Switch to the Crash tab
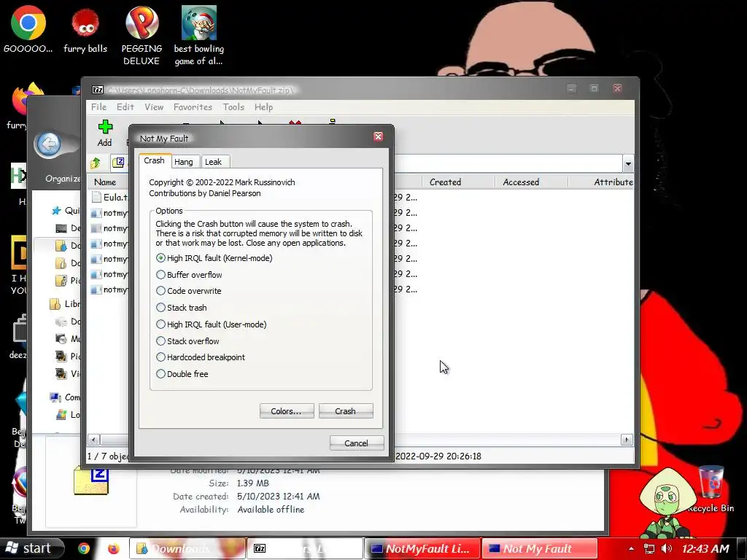This screenshot has width=747, height=560. (155, 161)
